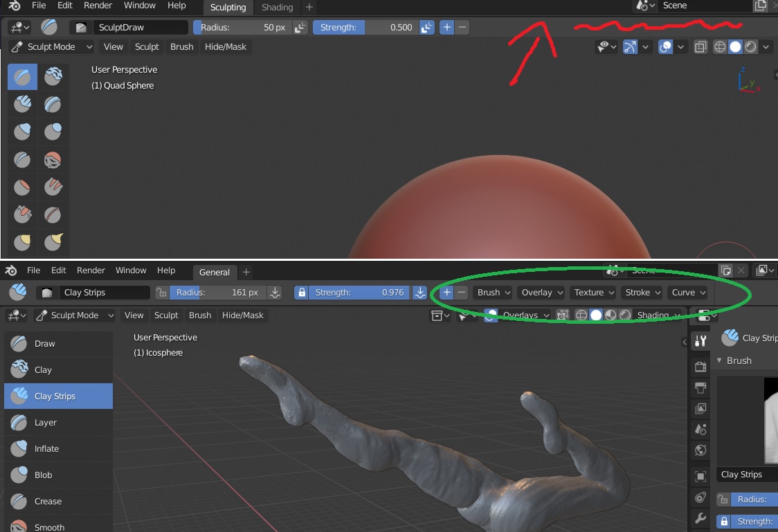The height and width of the screenshot is (532, 778).
Task: Open the Overlay dropdown in lower header
Action: click(542, 293)
